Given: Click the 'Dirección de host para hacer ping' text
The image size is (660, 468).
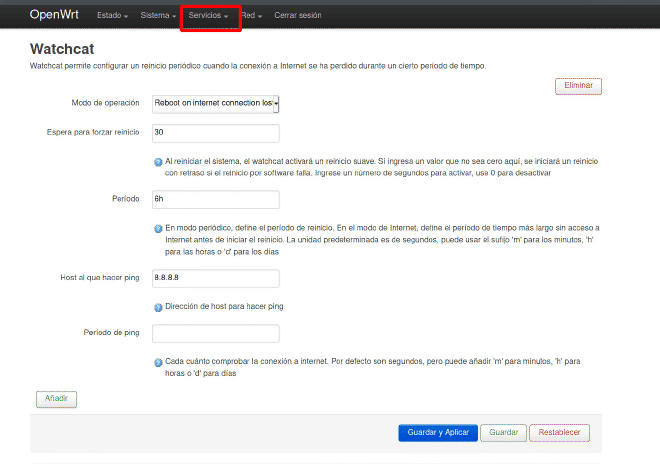Looking at the screenshot, I should [x=224, y=306].
